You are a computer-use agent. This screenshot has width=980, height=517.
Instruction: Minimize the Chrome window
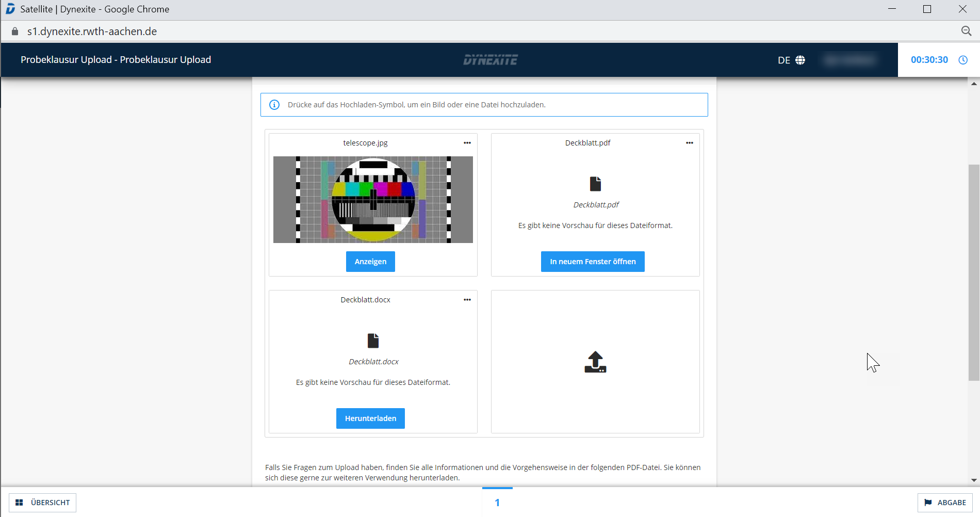click(x=892, y=9)
